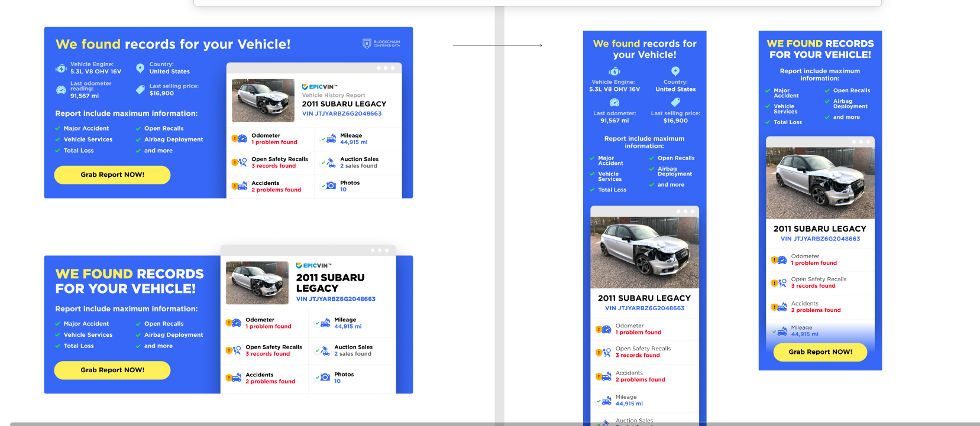The image size is (980, 426).
Task: Click "2011 SUBARU LEGACY" title in top wide banner
Action: 344,104
